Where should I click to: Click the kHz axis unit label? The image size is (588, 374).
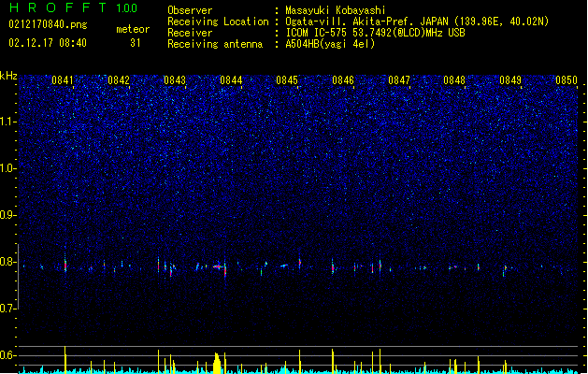coord(8,76)
